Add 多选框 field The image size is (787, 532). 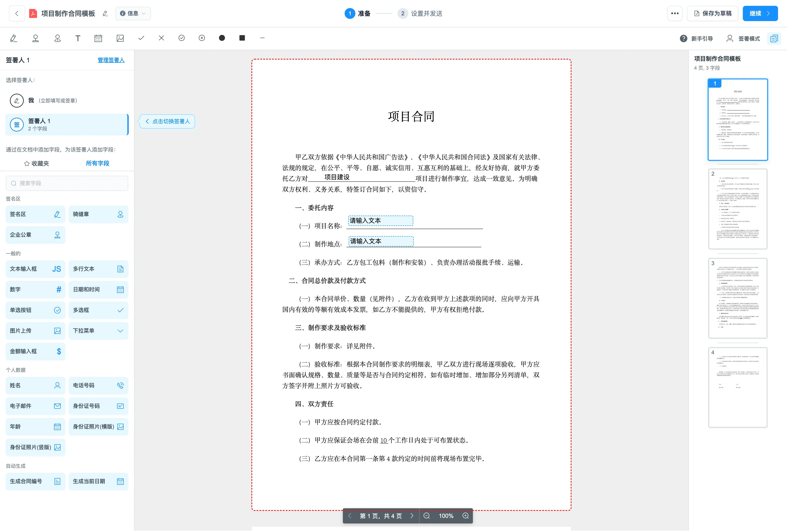pos(99,310)
